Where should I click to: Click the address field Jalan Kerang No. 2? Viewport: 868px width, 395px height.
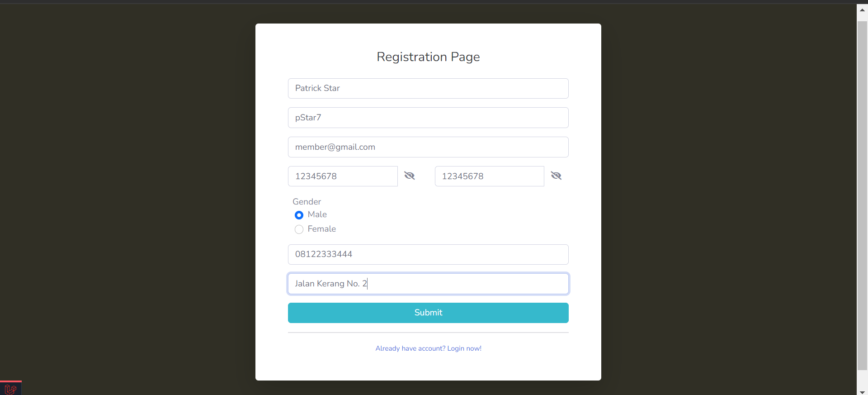pos(428,284)
